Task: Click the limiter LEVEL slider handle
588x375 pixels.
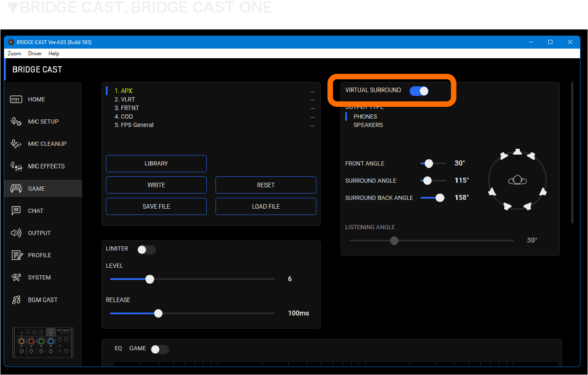Action: pyautogui.click(x=150, y=279)
